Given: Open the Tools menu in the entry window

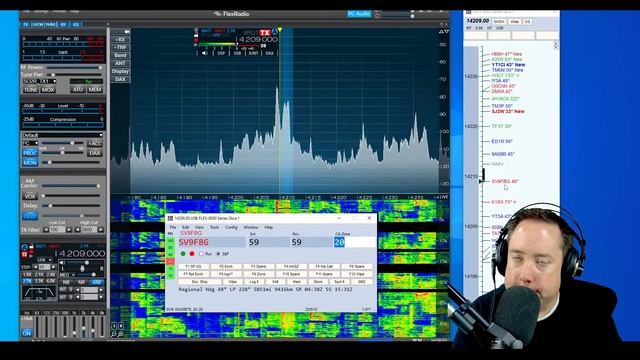Looking at the screenshot, I should pyautogui.click(x=214, y=227).
